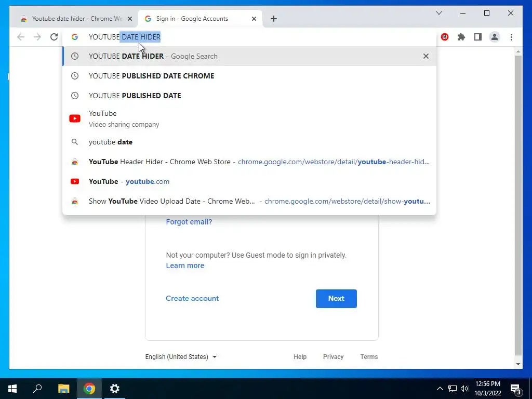Go forward using the forward arrow
The width and height of the screenshot is (532, 399).
tap(37, 37)
